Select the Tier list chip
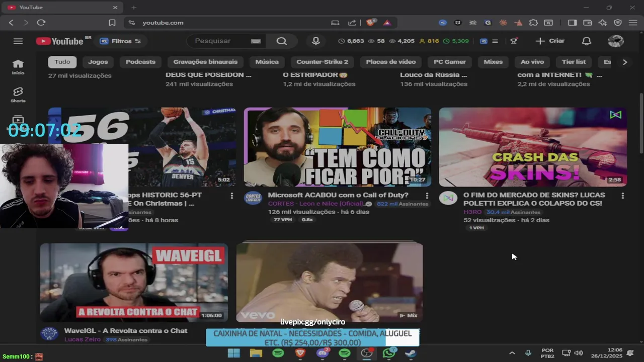644x362 pixels. tap(574, 62)
